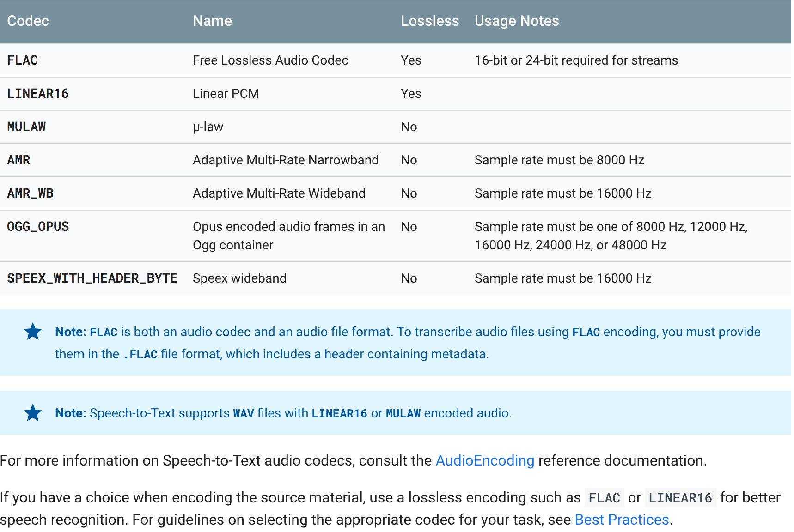Click 'Opus encoded audio frames' name cell
Image resolution: width=794 pixels, height=532 pixels.
click(x=289, y=236)
